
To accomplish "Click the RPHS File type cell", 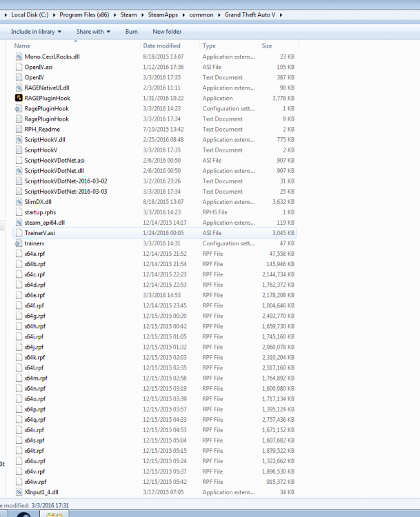I will (x=214, y=212).
